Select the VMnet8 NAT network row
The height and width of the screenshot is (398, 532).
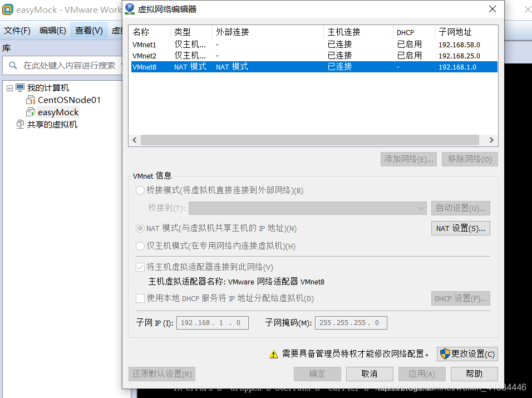[314, 67]
